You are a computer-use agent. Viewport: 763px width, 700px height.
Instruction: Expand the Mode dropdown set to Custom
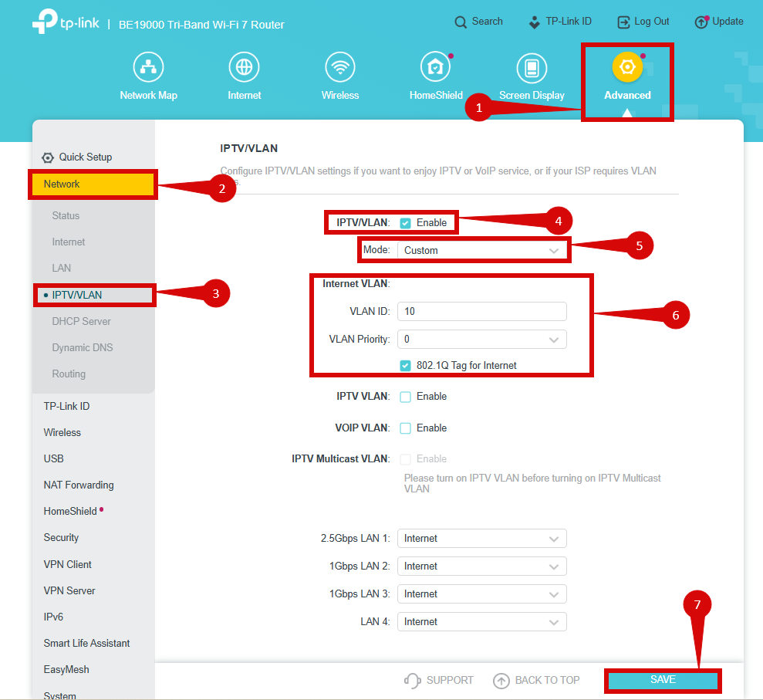[x=482, y=250]
